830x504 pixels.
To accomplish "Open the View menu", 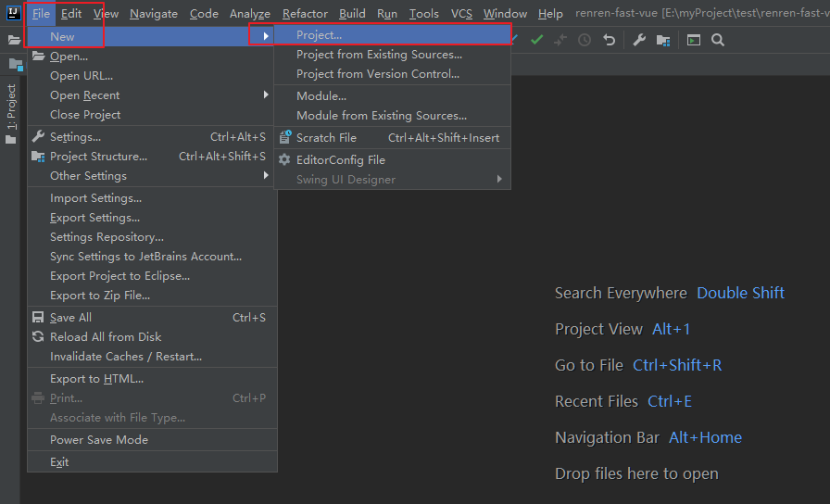I will [106, 14].
